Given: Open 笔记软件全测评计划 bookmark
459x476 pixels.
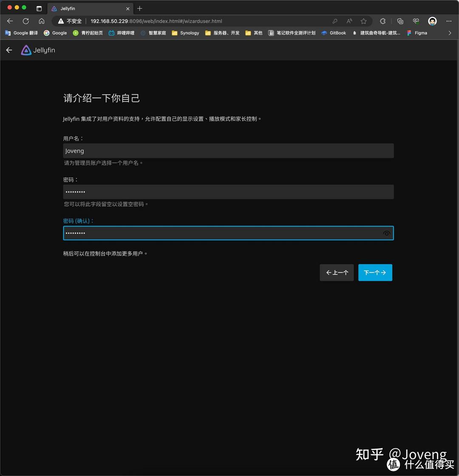Looking at the screenshot, I should click(x=292, y=33).
